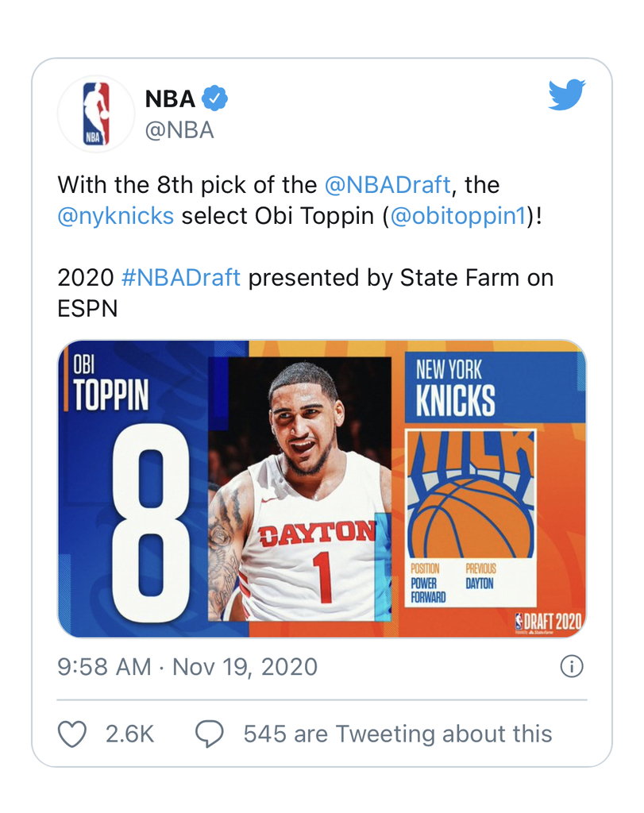Click the Obi Toppin player photo

[x=299, y=488]
